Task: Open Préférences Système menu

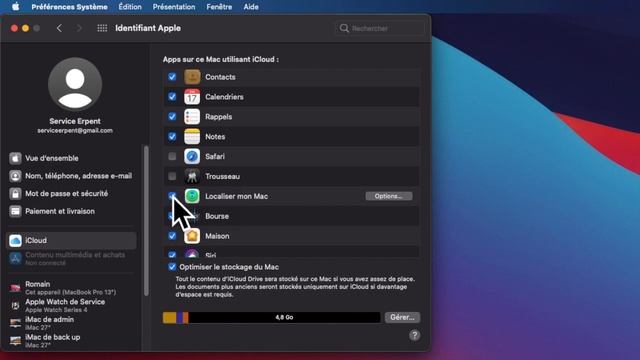Action: coord(69,7)
